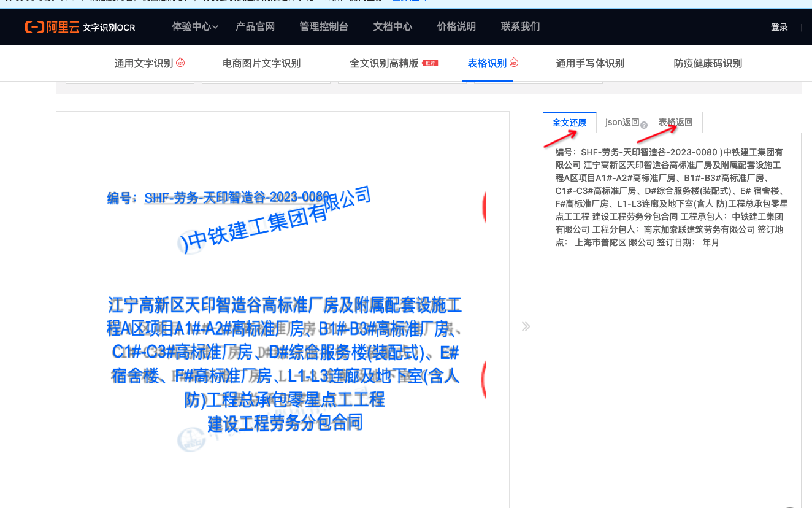Open 文档中心 in the top navigation

click(x=393, y=27)
